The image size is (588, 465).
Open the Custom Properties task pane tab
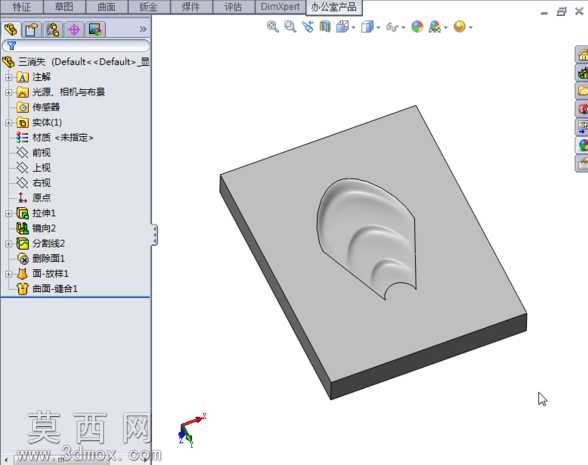pyautogui.click(x=582, y=164)
